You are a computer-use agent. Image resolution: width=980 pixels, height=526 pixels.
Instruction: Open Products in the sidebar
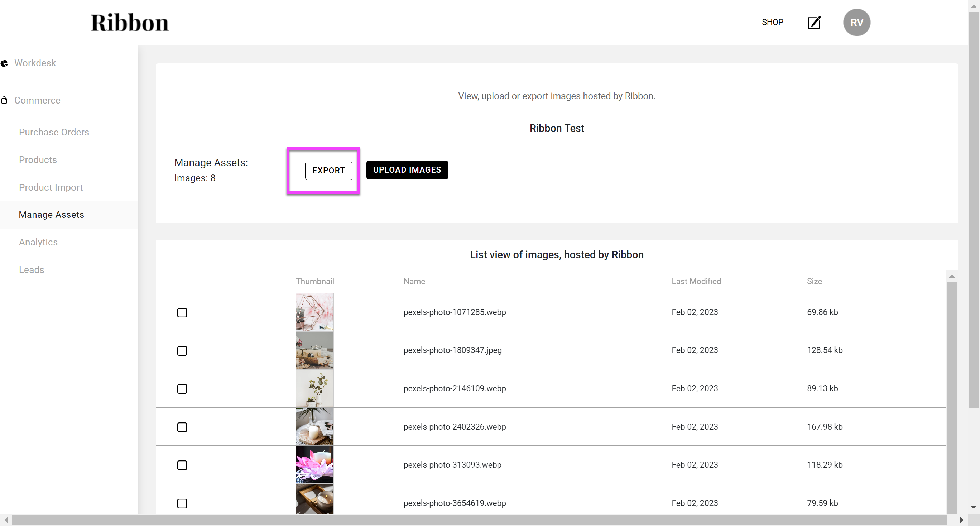coord(38,160)
